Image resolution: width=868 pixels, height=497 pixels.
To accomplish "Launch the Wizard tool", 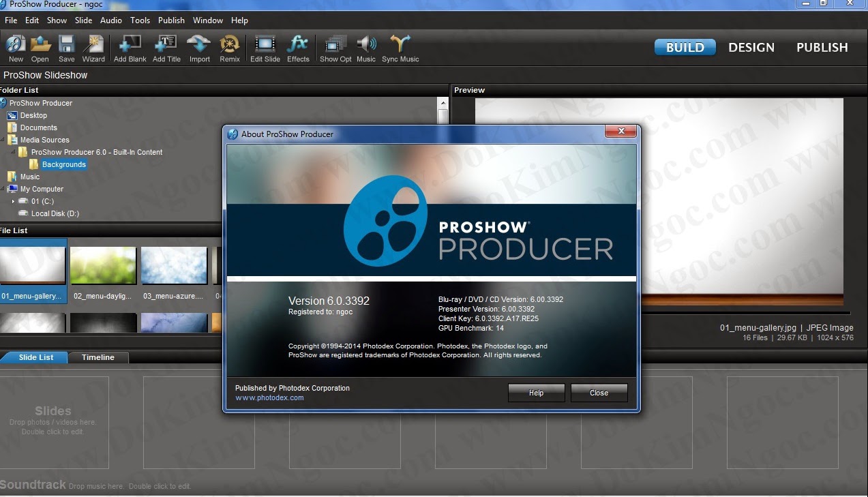I will click(93, 48).
